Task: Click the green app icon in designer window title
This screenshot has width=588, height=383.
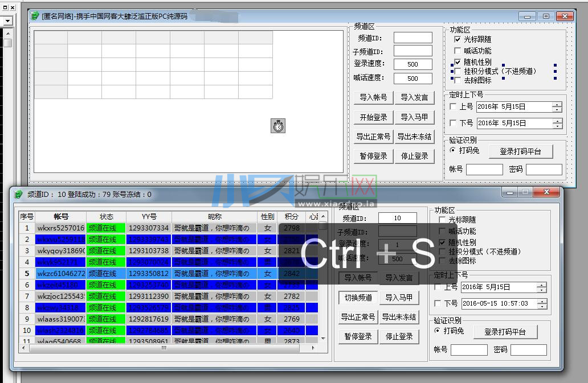Action: coord(35,16)
